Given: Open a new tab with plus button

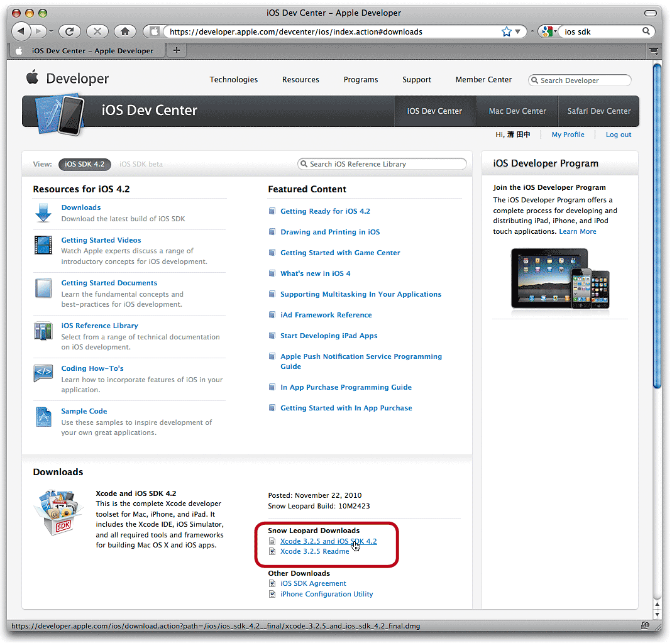Looking at the screenshot, I should [177, 50].
